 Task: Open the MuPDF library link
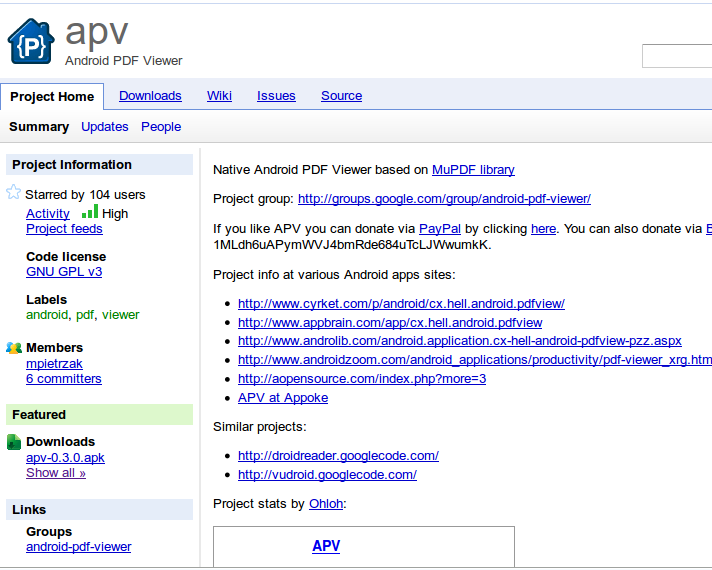[x=473, y=170]
